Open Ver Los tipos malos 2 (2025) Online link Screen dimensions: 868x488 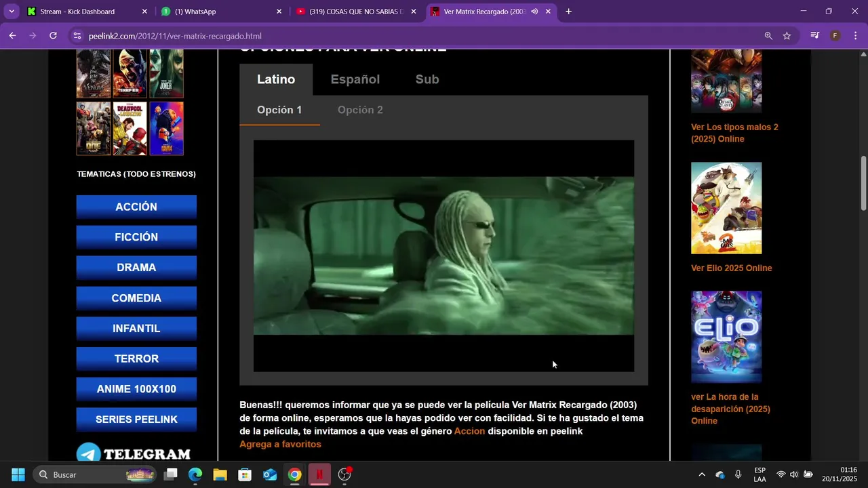click(x=734, y=133)
